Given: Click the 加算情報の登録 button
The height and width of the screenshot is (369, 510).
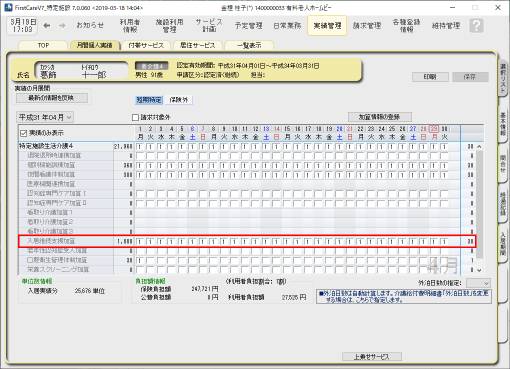Looking at the screenshot, I should click(x=380, y=117).
